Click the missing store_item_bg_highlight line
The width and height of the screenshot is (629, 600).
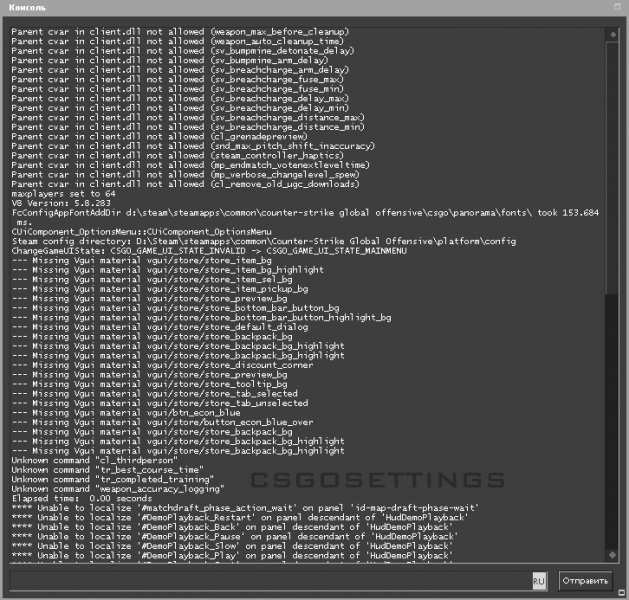168,270
